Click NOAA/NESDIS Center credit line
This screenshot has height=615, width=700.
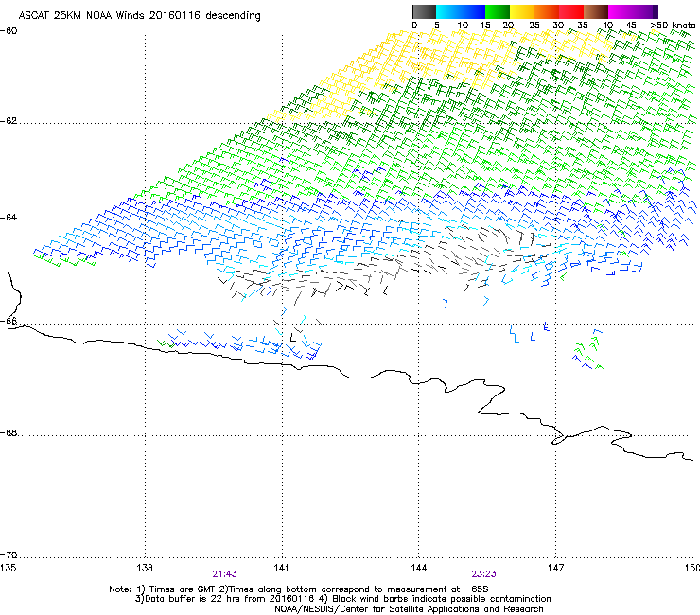tap(409, 609)
